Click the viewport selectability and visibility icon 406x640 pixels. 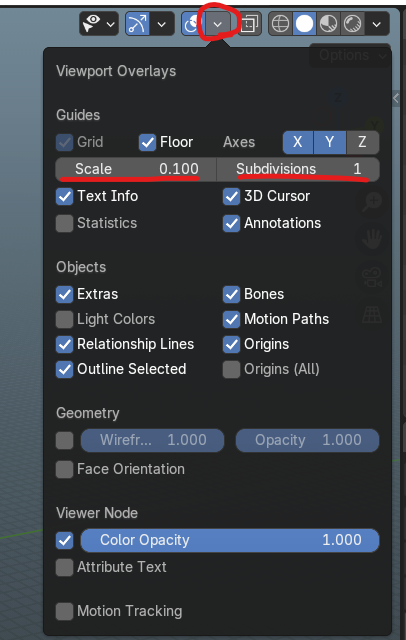pyautogui.click(x=92, y=24)
